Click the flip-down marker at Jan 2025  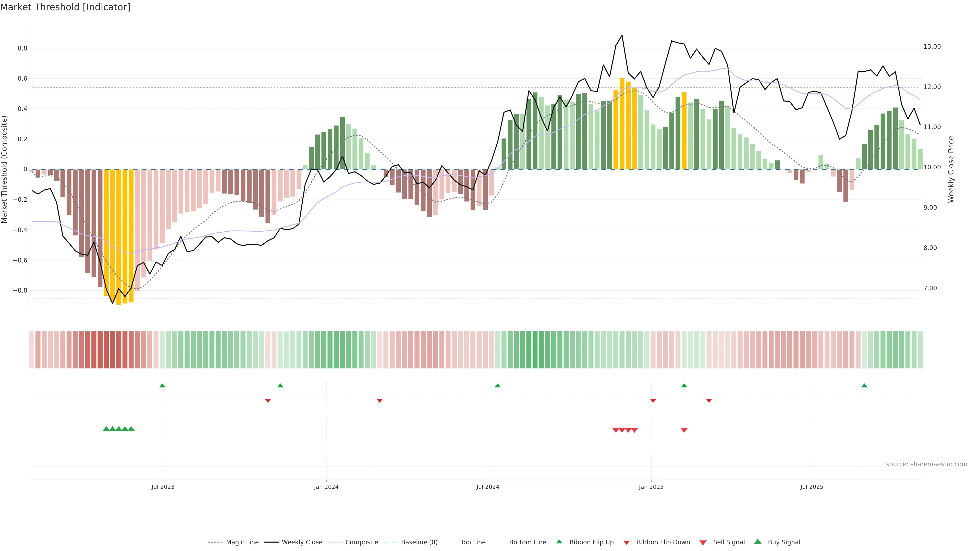coord(653,400)
